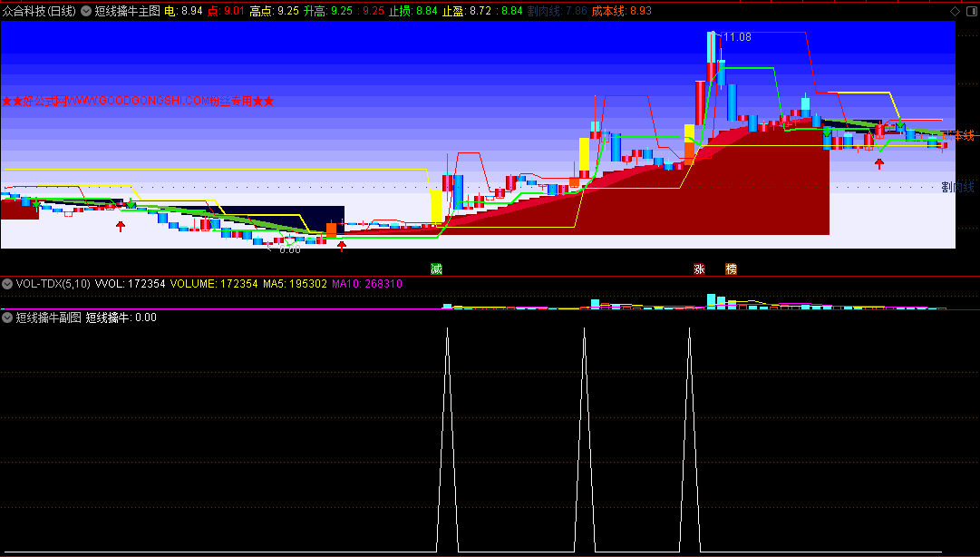Click the 止盈: 8.72 value
Image resolution: width=980 pixels, height=557 pixels.
(x=467, y=11)
